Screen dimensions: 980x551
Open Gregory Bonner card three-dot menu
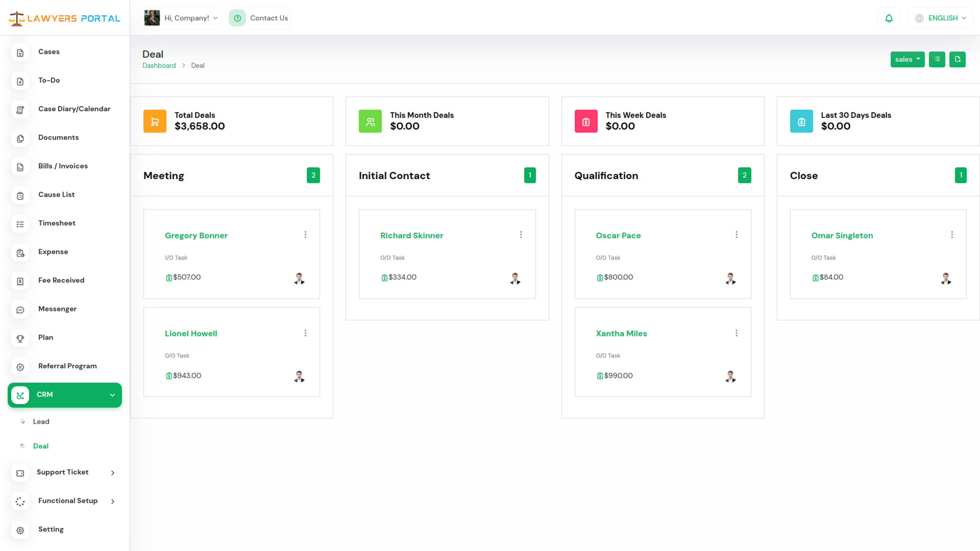click(305, 235)
